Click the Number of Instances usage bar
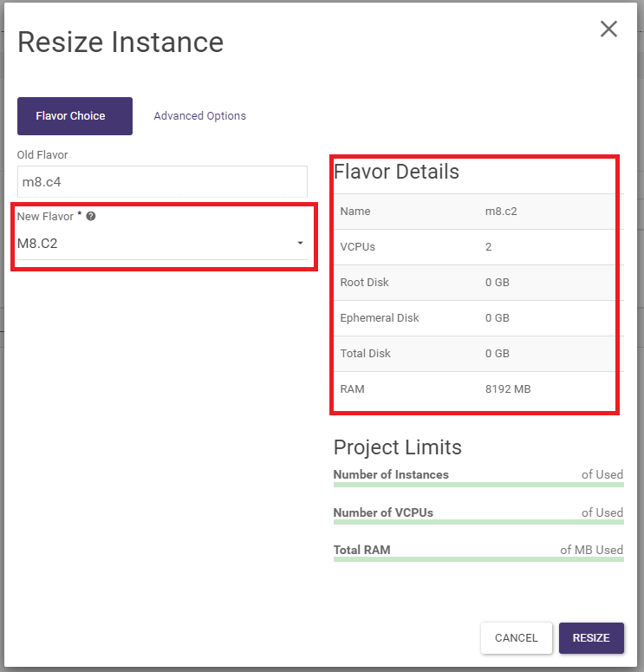 point(478,484)
